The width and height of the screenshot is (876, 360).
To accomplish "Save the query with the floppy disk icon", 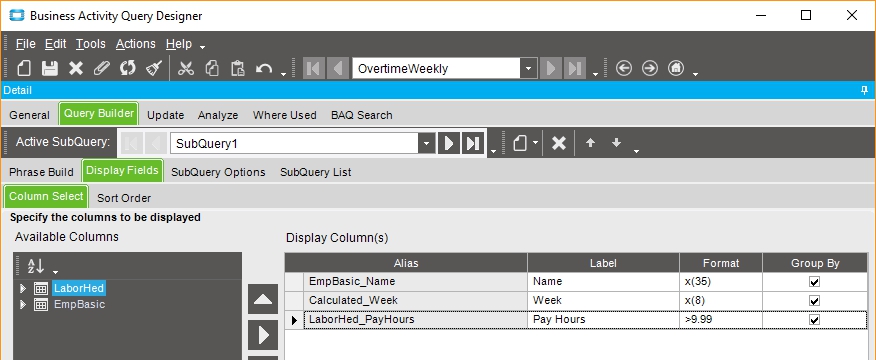I will click(x=50, y=68).
